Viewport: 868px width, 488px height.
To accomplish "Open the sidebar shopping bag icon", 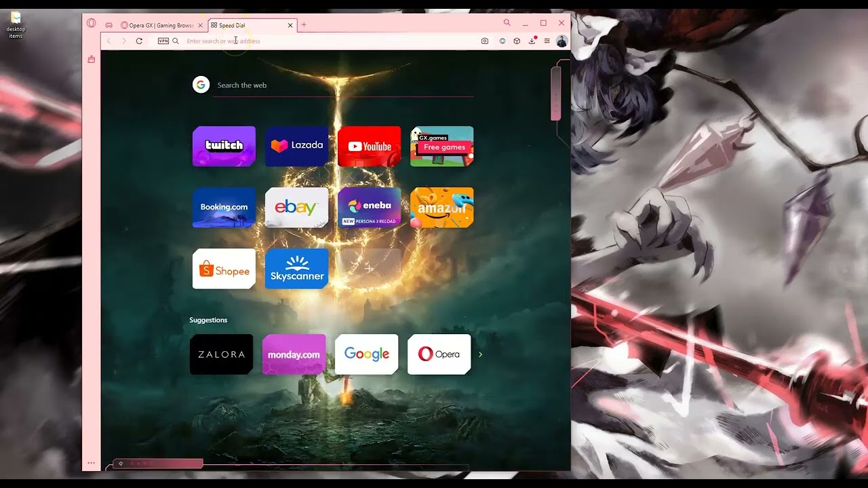I will point(92,60).
